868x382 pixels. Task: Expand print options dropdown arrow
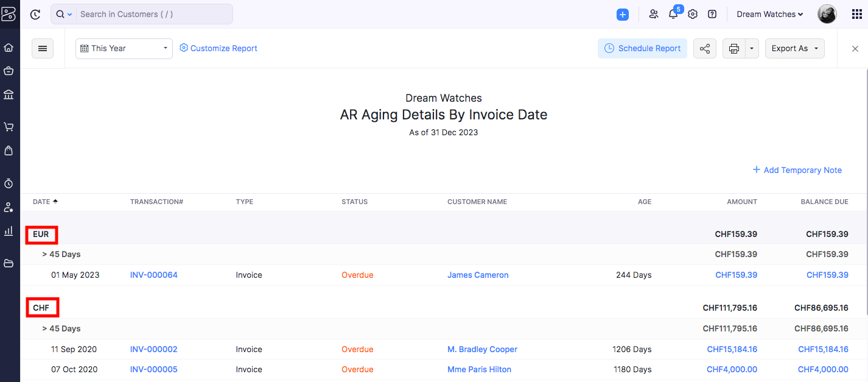(x=752, y=49)
